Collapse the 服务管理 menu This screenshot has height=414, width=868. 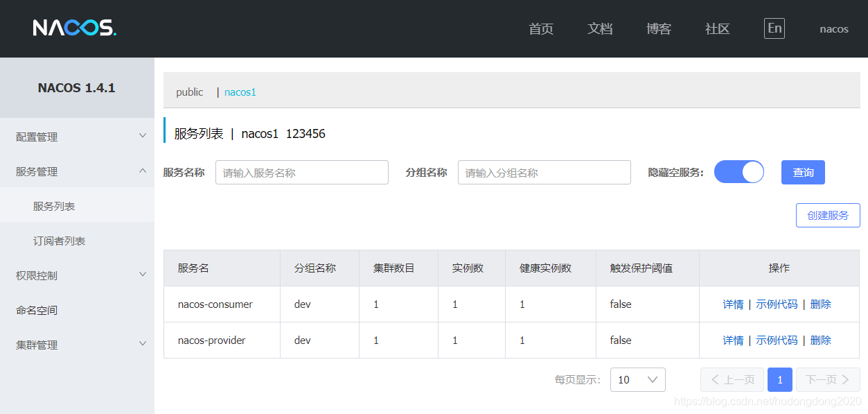coord(77,171)
